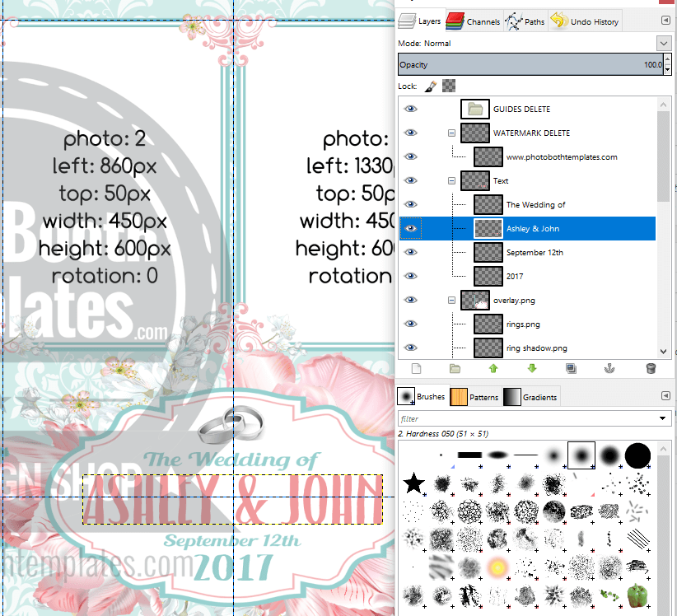This screenshot has height=616, width=677.
Task: Toggle lock alpha channel checkerboard icon
Action: point(449,86)
